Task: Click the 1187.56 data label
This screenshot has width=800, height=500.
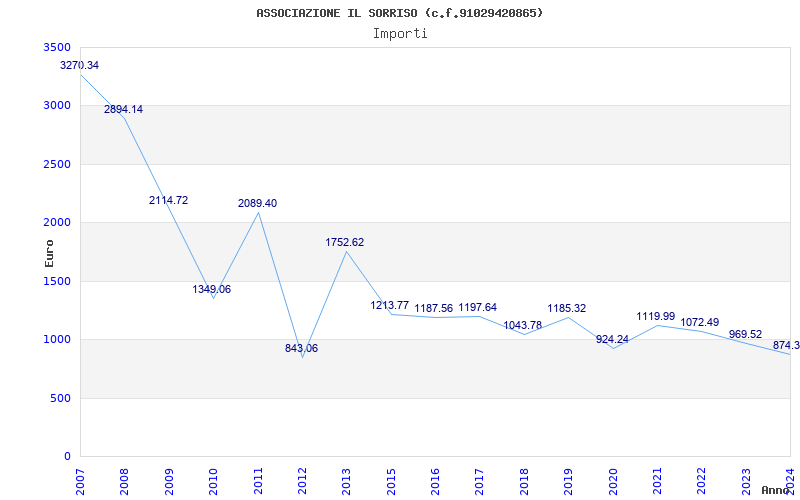Action: (x=434, y=308)
